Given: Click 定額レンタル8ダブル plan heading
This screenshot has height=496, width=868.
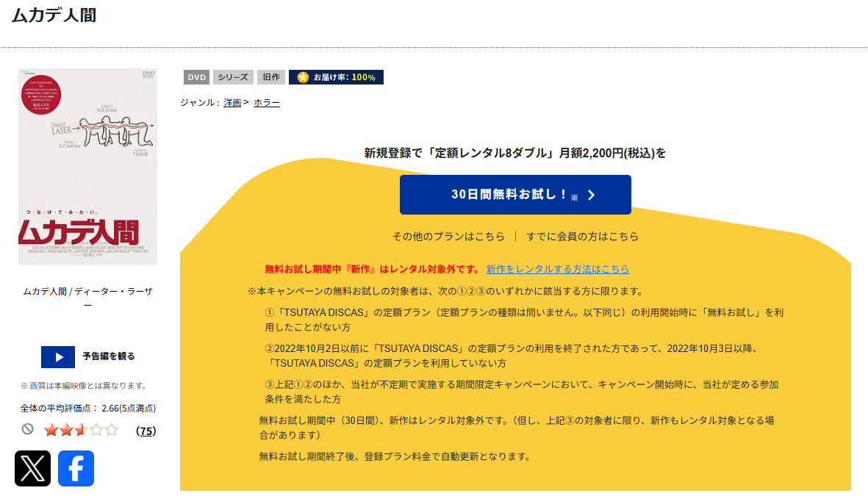Looking at the screenshot, I should tap(514, 154).
